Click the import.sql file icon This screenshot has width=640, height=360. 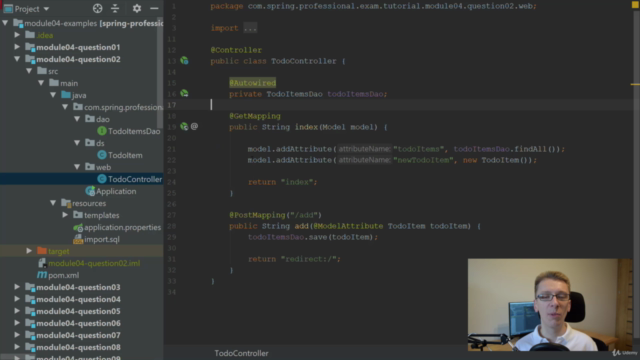(78, 239)
